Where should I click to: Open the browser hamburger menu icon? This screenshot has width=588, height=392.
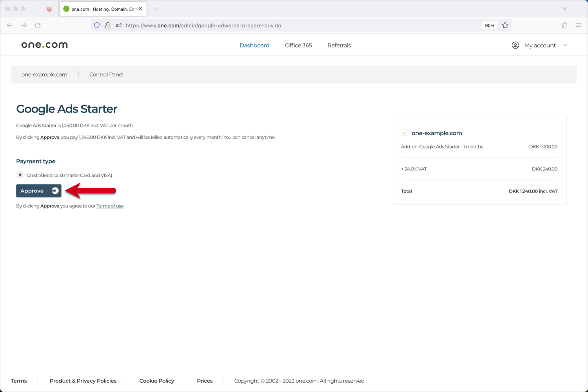(x=578, y=25)
